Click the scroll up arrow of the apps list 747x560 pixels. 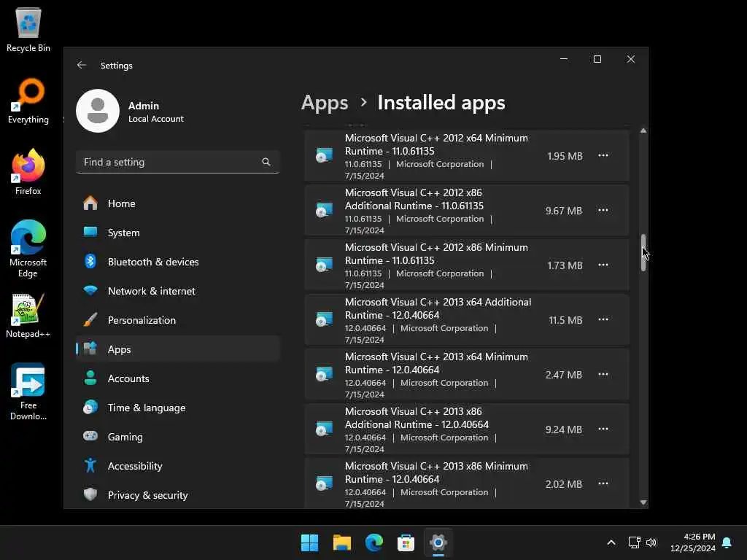643,131
